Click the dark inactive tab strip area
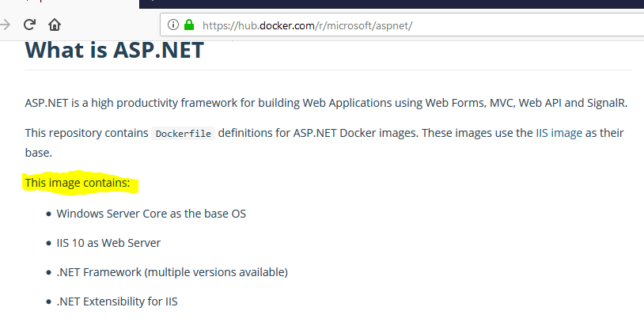 (x=392, y=4)
